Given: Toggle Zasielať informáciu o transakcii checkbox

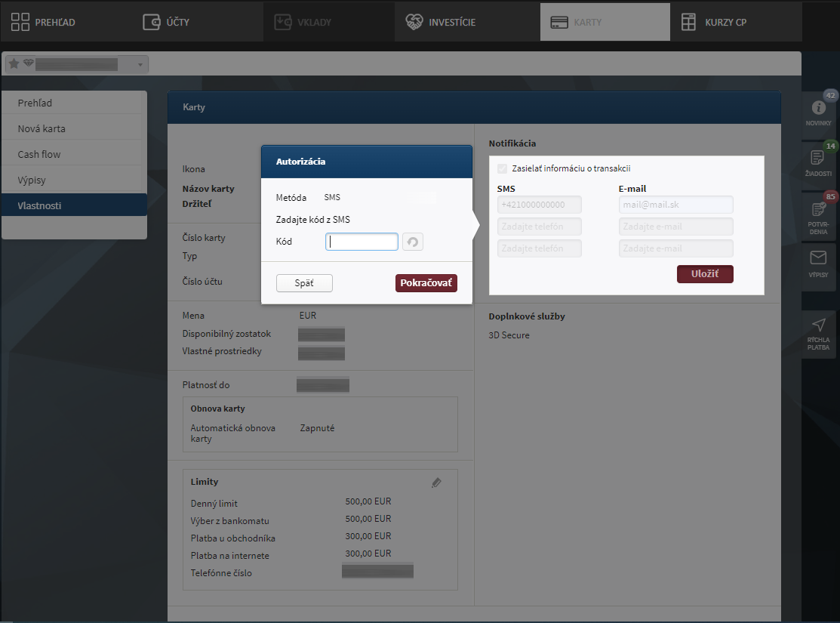Looking at the screenshot, I should click(503, 169).
